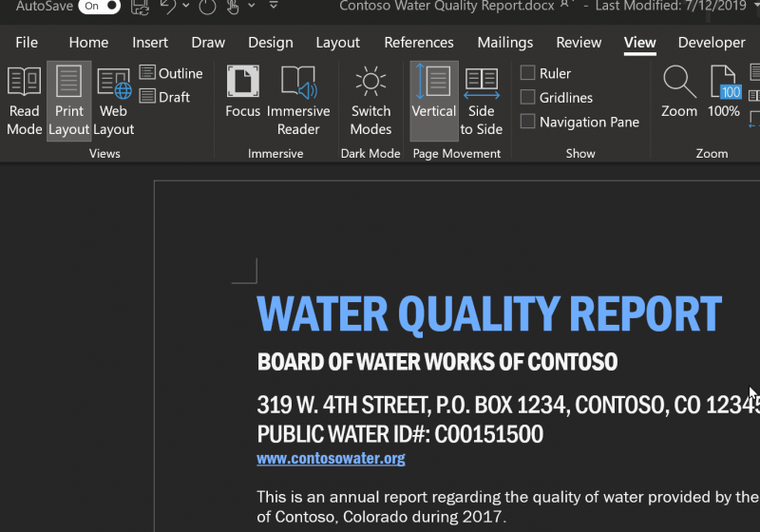
Task: Select Vertical page movement
Action: (434, 102)
